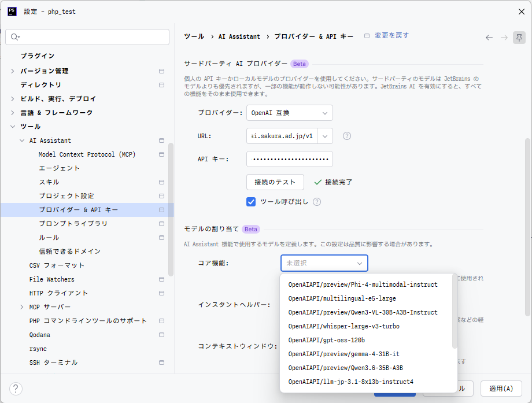Click project-level icon on Model Context Protocol row
Viewport: 532px width, 403px height.
161,154
